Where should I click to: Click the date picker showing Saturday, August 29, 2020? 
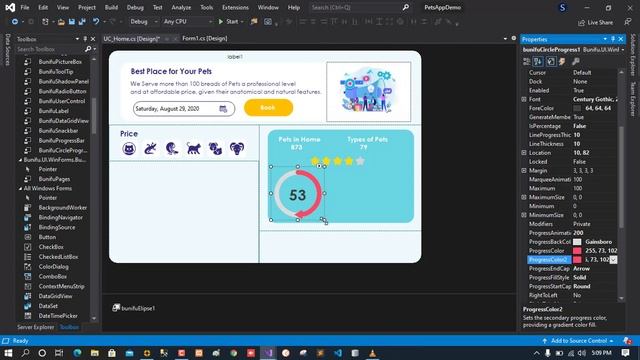tap(184, 109)
